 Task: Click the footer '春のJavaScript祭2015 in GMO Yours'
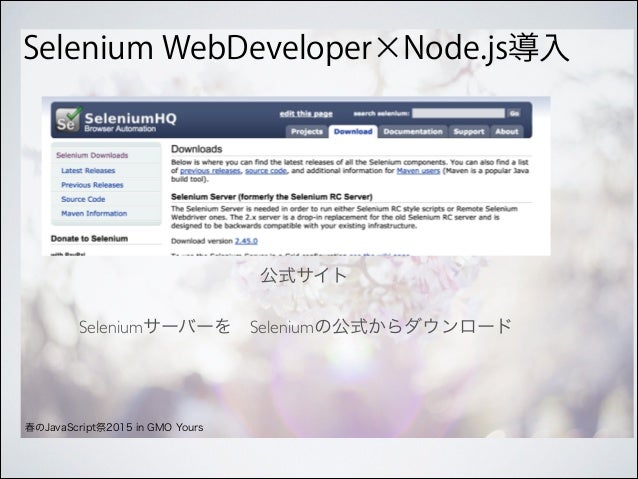coord(114,427)
